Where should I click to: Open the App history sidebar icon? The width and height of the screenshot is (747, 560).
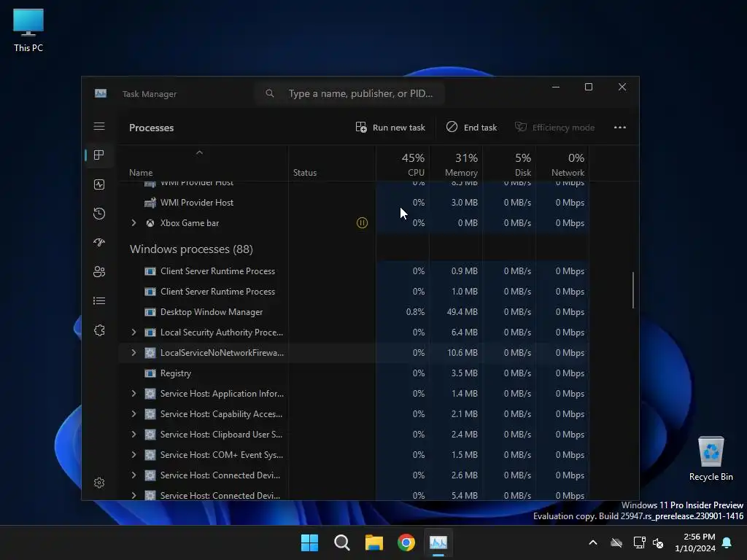tap(99, 214)
